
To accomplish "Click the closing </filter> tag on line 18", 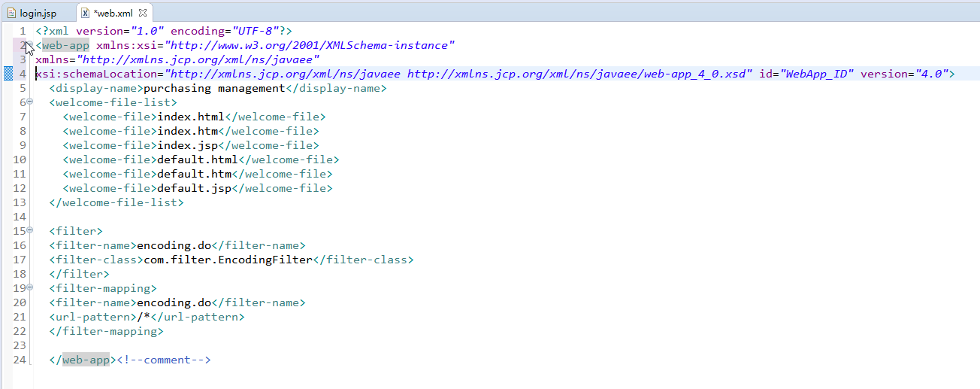I will tap(79, 274).
